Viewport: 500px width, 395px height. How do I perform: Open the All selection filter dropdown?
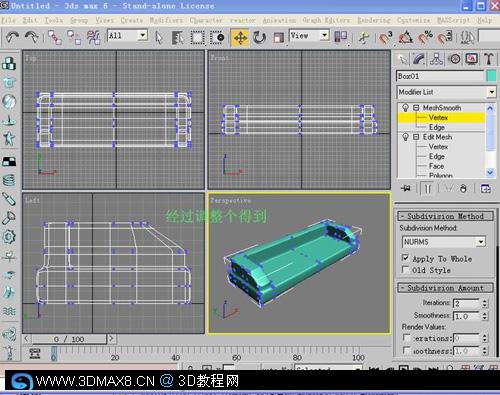pyautogui.click(x=143, y=35)
